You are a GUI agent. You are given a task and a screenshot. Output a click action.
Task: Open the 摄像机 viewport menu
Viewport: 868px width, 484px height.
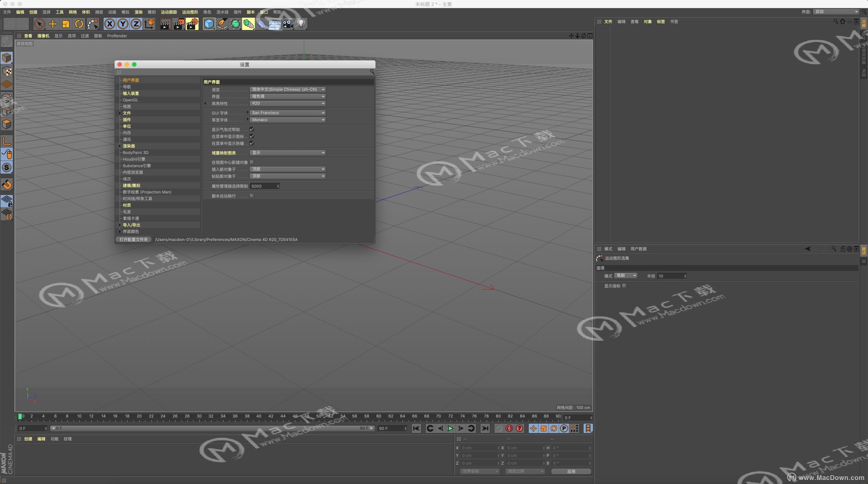(43, 36)
